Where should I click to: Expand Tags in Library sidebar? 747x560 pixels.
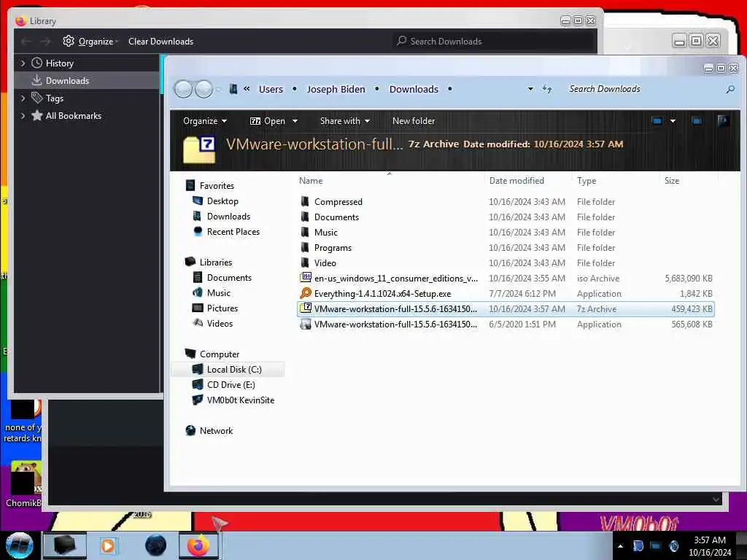tap(23, 98)
